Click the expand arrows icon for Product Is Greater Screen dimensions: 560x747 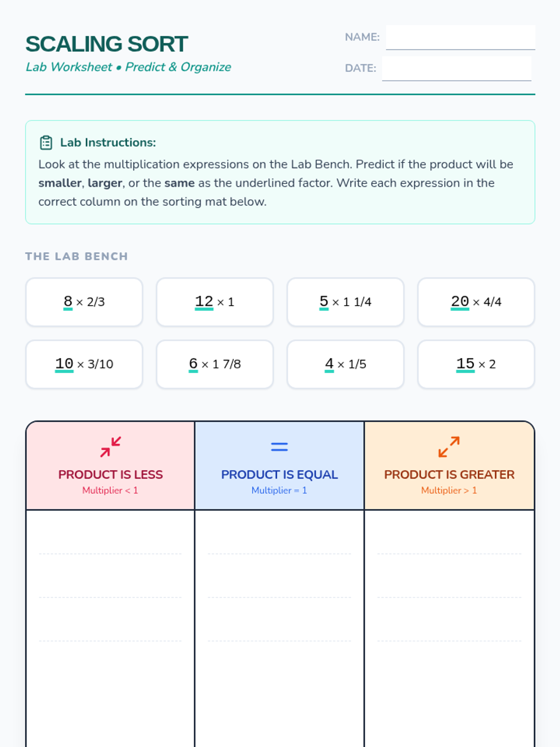[x=449, y=447]
